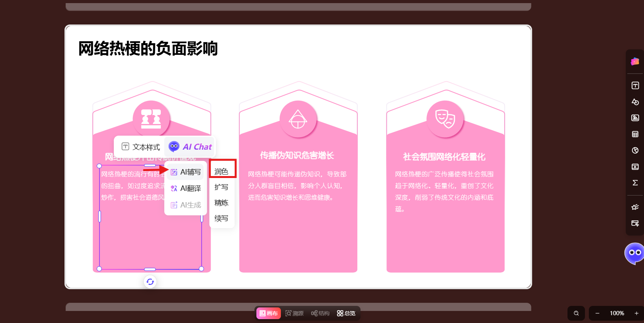Viewport: 644px width, 323px height.
Task: Select AI翻译 in the AI menu
Action: coord(186,189)
